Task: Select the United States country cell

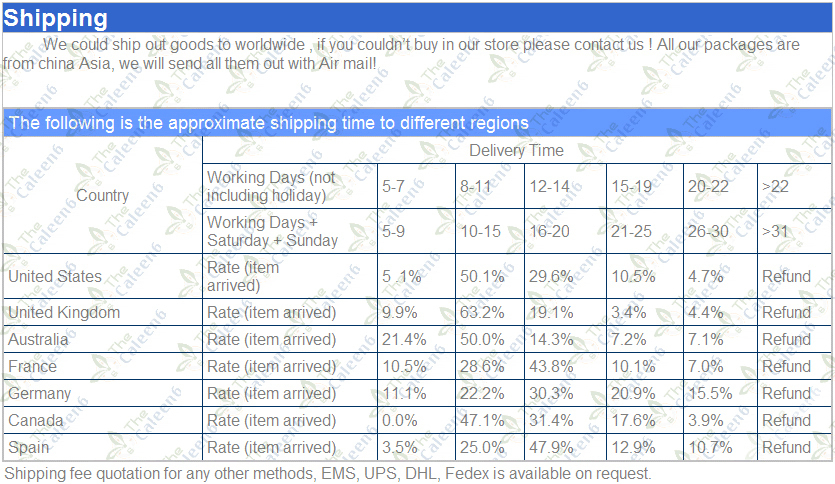Action: pos(103,276)
